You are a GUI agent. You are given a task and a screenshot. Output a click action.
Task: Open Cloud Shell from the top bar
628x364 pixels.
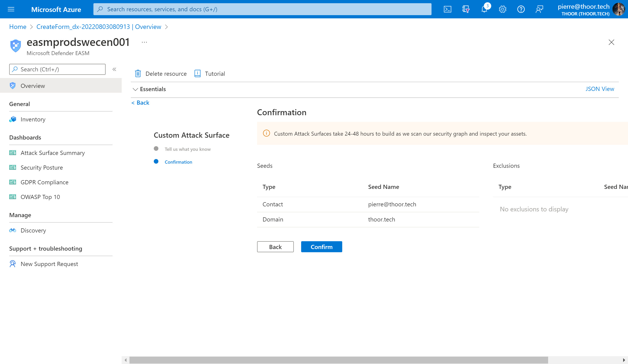[x=447, y=9]
